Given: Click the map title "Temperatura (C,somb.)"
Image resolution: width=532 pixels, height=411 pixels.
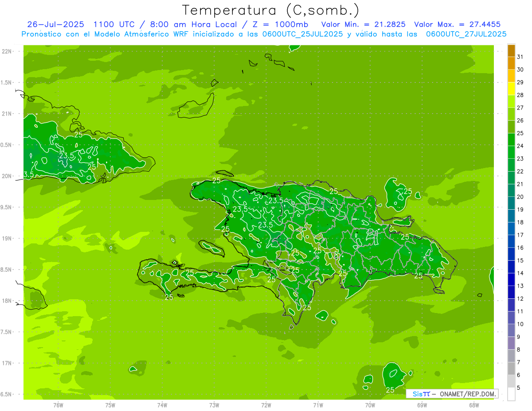Looking at the screenshot, I should click(270, 10).
